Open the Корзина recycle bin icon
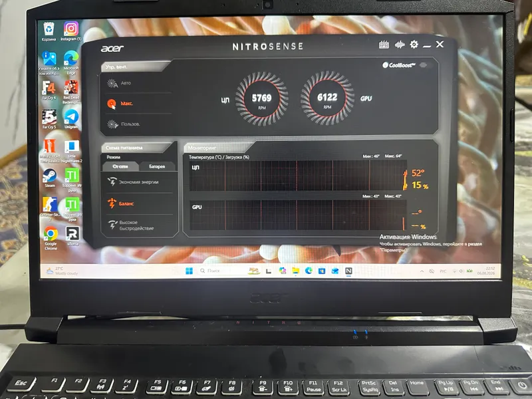 (49, 31)
